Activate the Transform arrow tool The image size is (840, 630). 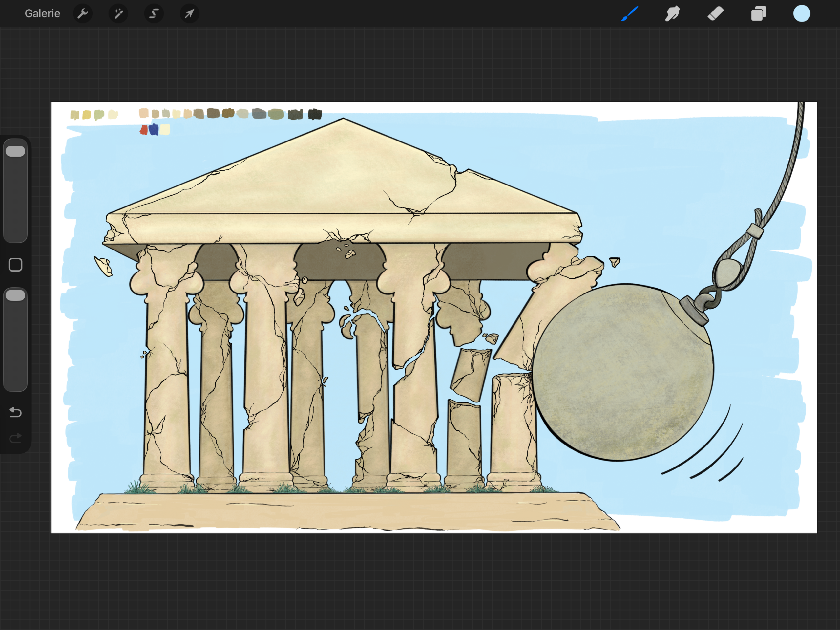click(x=190, y=14)
